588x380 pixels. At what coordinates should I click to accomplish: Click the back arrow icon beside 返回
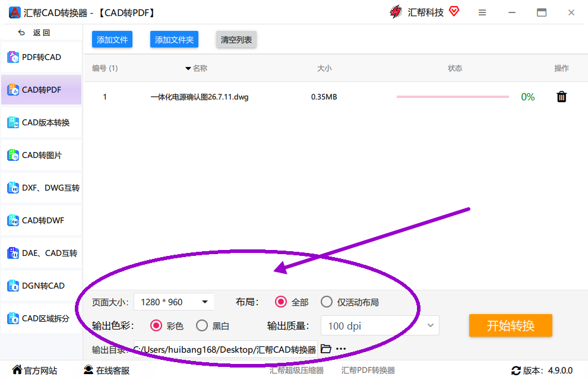click(x=21, y=33)
